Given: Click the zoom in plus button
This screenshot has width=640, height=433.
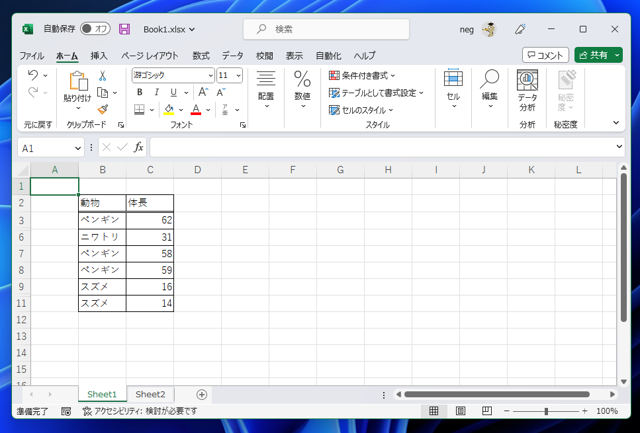Looking at the screenshot, I should coord(584,411).
